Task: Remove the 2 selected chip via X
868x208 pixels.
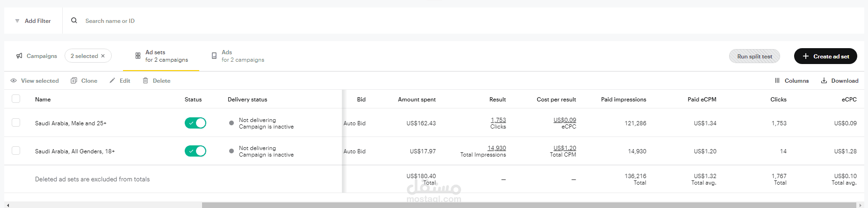Action: click(x=103, y=56)
